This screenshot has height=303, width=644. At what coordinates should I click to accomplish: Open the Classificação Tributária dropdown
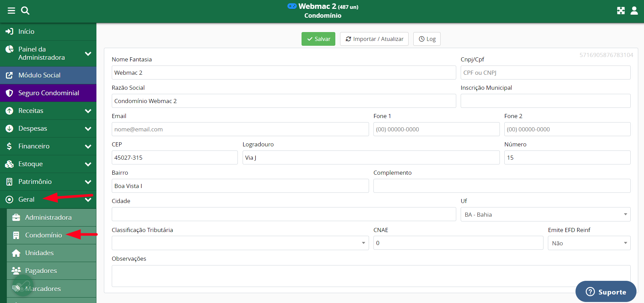pos(240,243)
